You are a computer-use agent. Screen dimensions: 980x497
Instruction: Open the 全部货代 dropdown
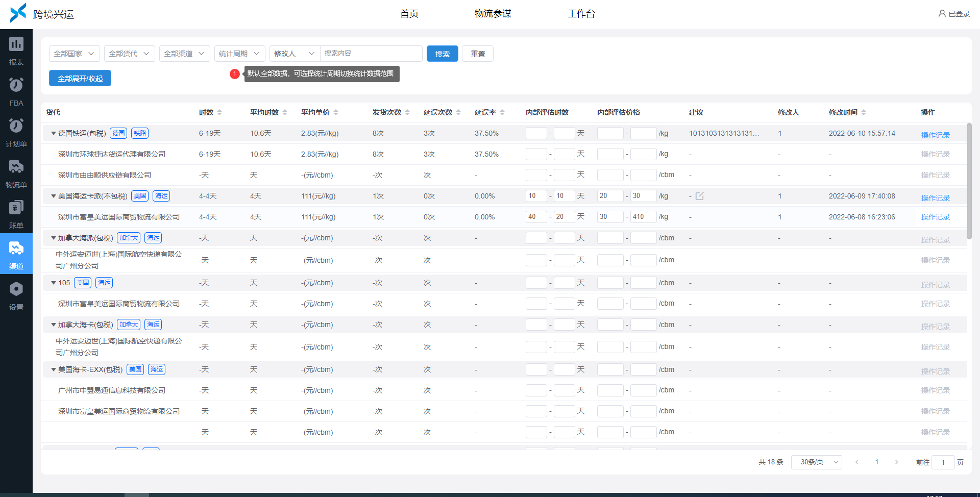pyautogui.click(x=130, y=54)
